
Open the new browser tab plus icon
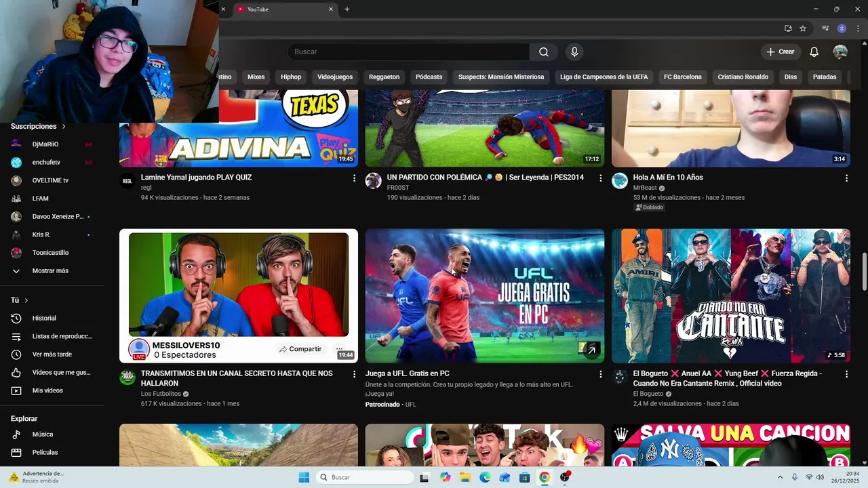(x=347, y=9)
